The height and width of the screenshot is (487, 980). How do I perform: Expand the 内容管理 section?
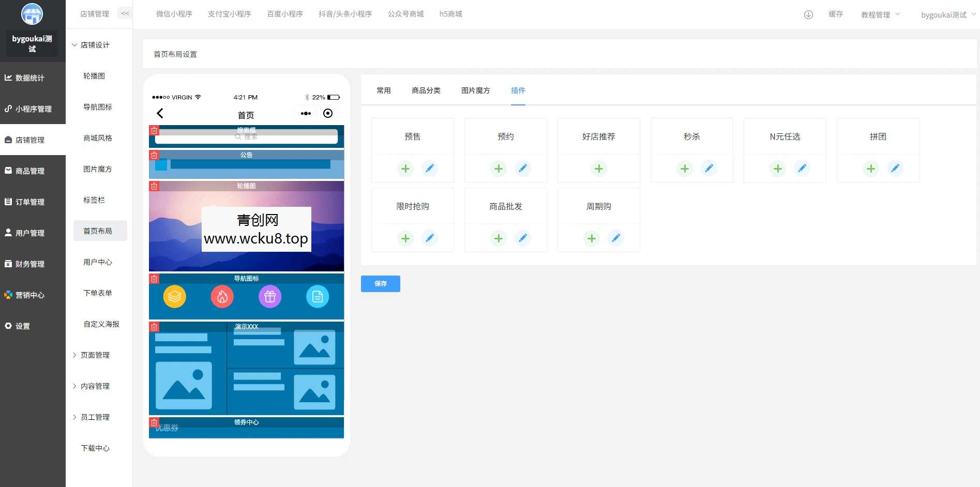(x=95, y=386)
